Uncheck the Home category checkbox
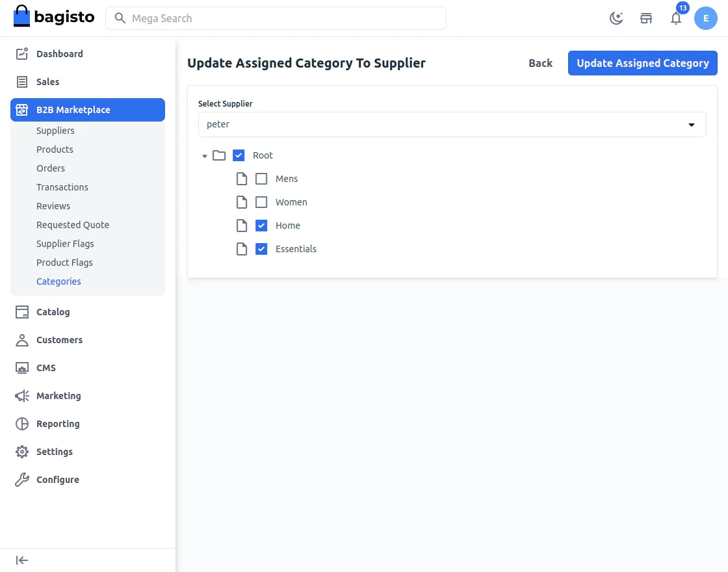This screenshot has height=572, width=728. coord(261,226)
